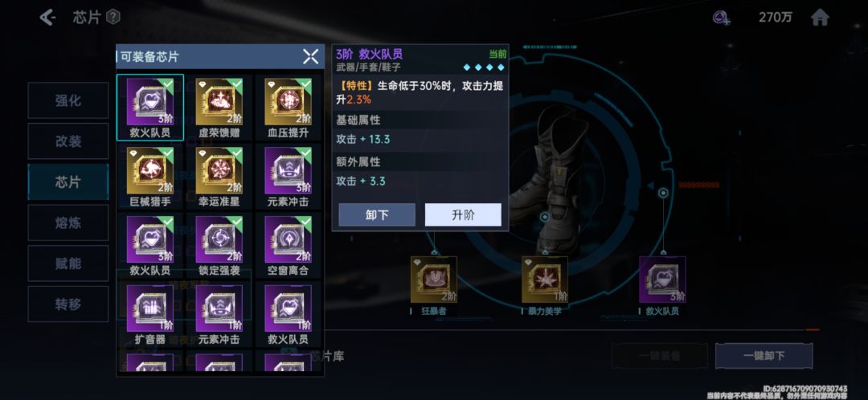Image resolution: width=868 pixels, height=400 pixels.
Task: Go back with the arrow icon
Action: click(47, 18)
